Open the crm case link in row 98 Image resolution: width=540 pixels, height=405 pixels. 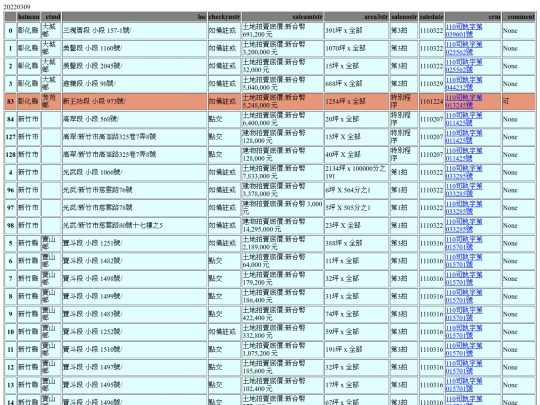tap(464, 226)
